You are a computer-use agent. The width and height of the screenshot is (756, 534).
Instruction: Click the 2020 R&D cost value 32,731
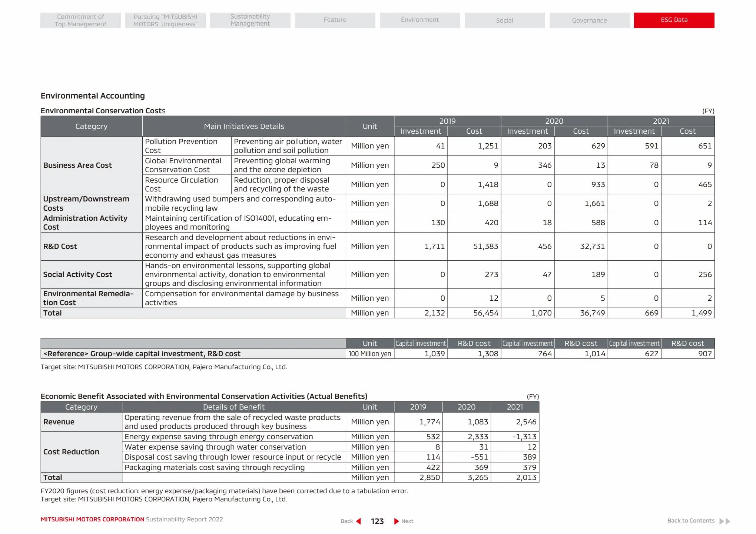point(592,246)
